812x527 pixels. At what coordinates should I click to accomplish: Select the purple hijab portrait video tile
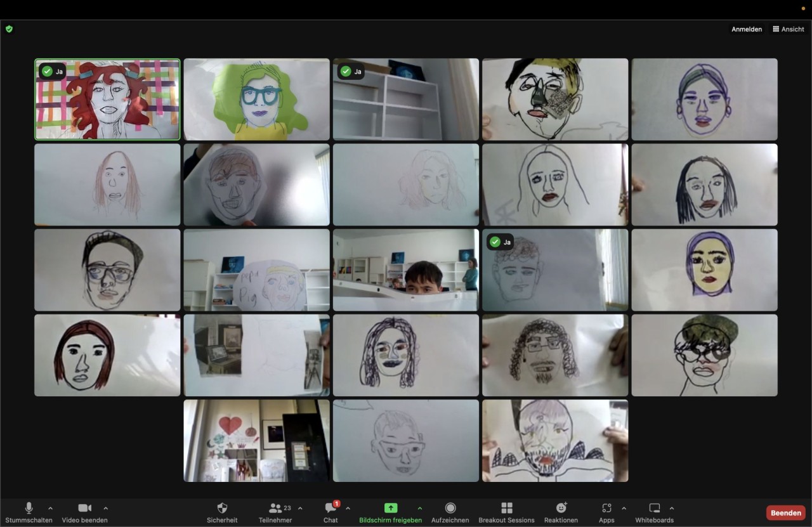tap(704, 270)
